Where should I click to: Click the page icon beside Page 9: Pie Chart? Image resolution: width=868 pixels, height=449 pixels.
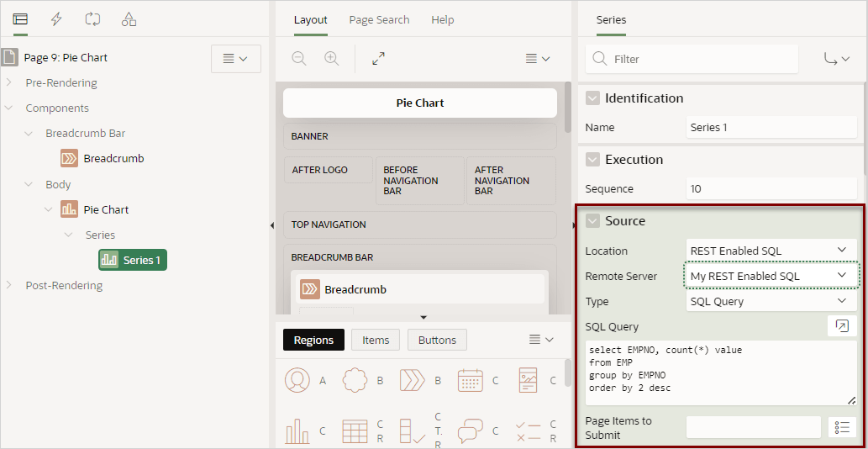click(9, 57)
